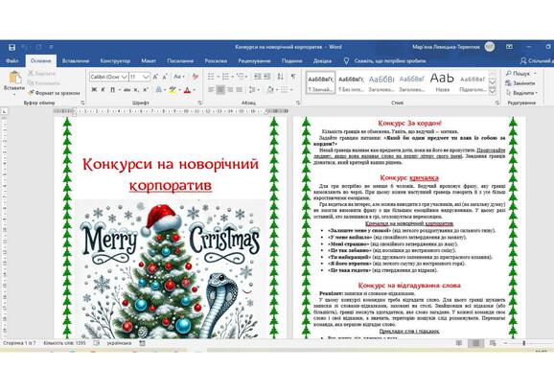Screen dimensions: 554x392
Task: Align text right
Action: 230,90
